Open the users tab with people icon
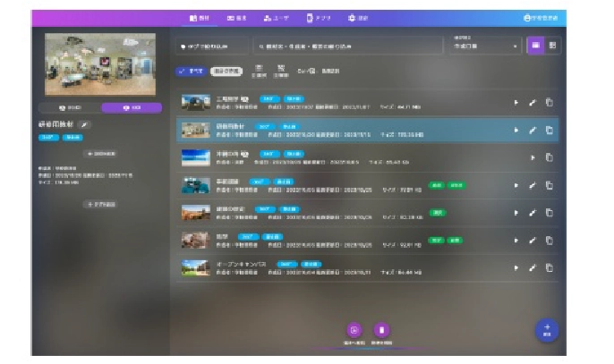The width and height of the screenshot is (614, 364). tap(277, 18)
